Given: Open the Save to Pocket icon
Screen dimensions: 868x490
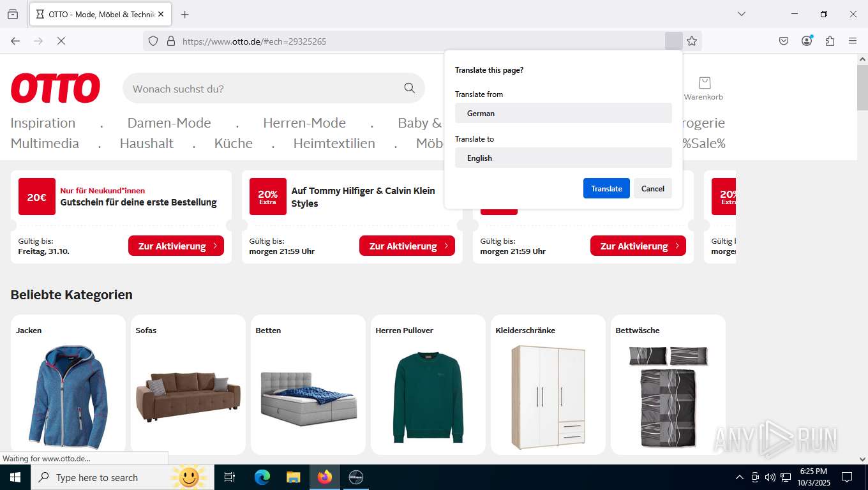Looking at the screenshot, I should (784, 41).
